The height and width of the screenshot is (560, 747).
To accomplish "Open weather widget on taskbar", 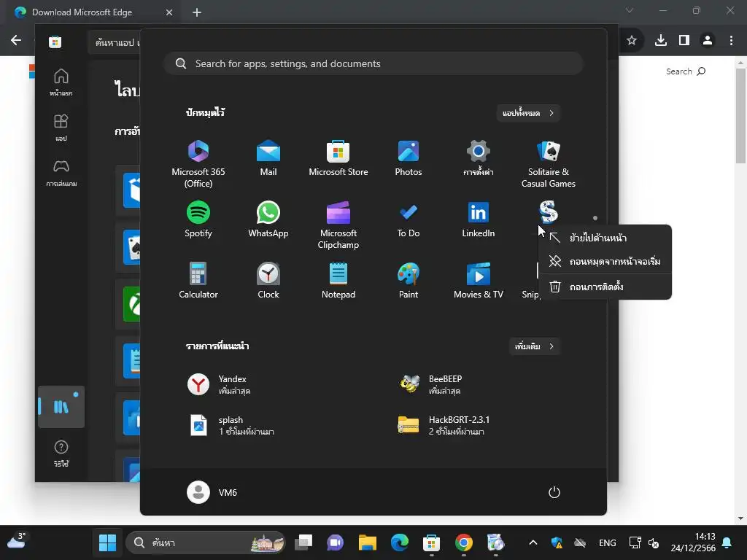I will (x=17, y=540).
